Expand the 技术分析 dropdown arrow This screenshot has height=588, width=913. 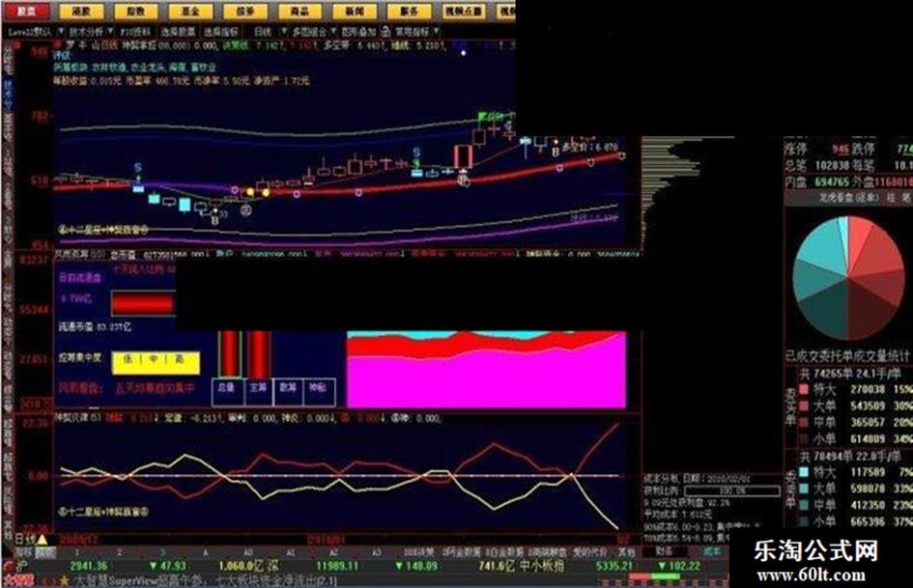[109, 31]
